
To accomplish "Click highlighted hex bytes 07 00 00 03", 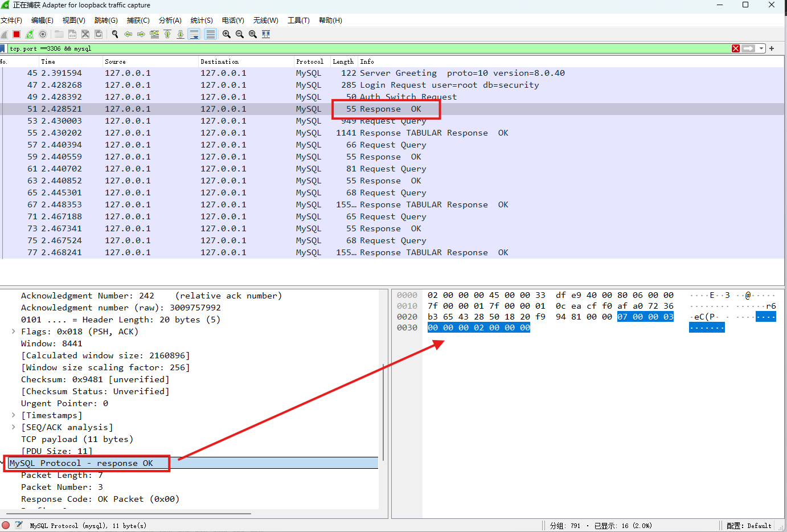I will pos(645,317).
